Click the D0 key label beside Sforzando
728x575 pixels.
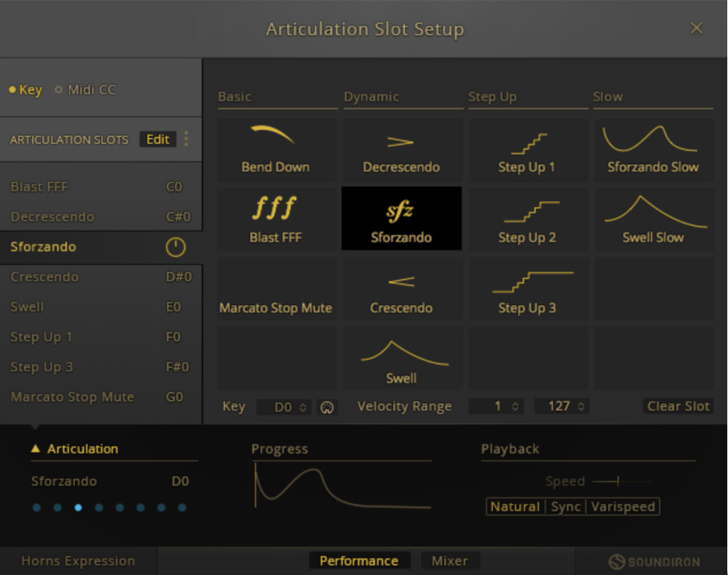180,481
